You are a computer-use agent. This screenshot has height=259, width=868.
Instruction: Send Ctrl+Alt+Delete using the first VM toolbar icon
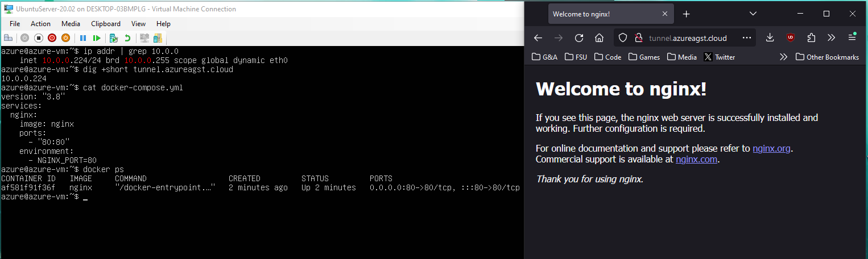(x=8, y=38)
